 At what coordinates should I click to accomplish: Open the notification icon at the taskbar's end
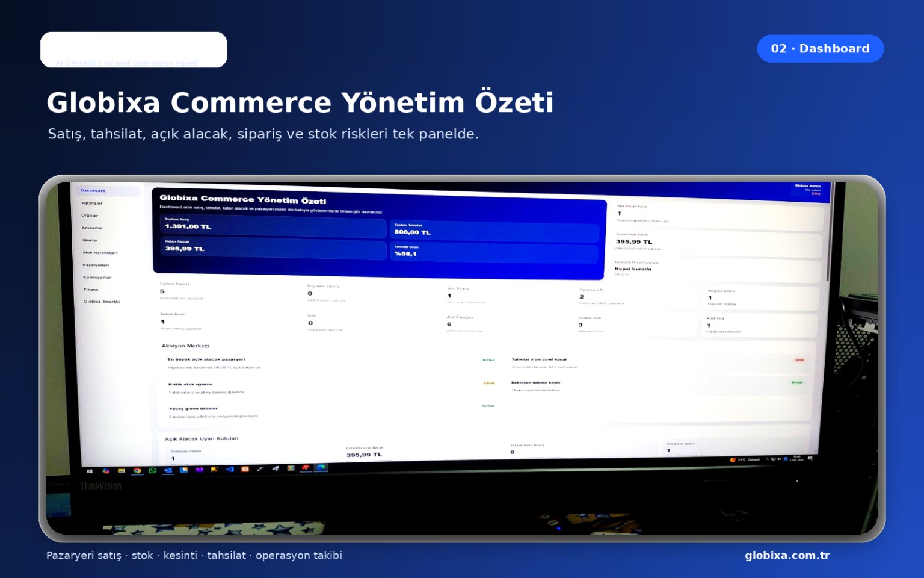810,458
